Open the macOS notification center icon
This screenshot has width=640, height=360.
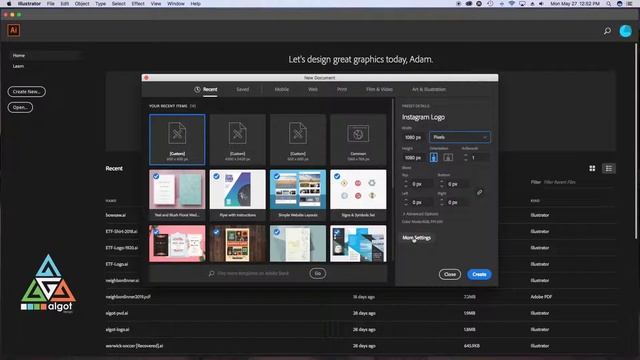[630, 4]
